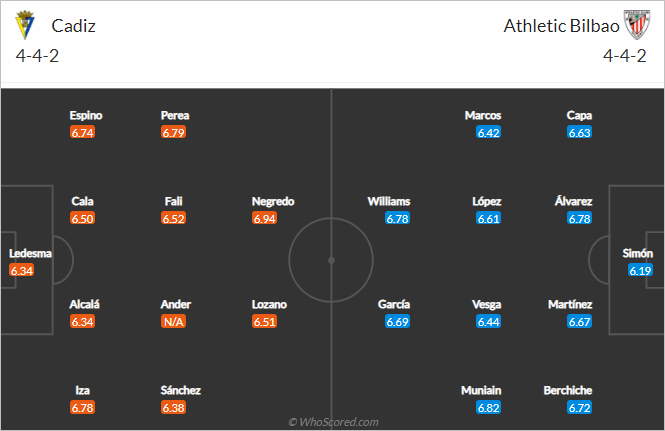Click the Cadiz team name
The image size is (665, 431).
tap(73, 24)
